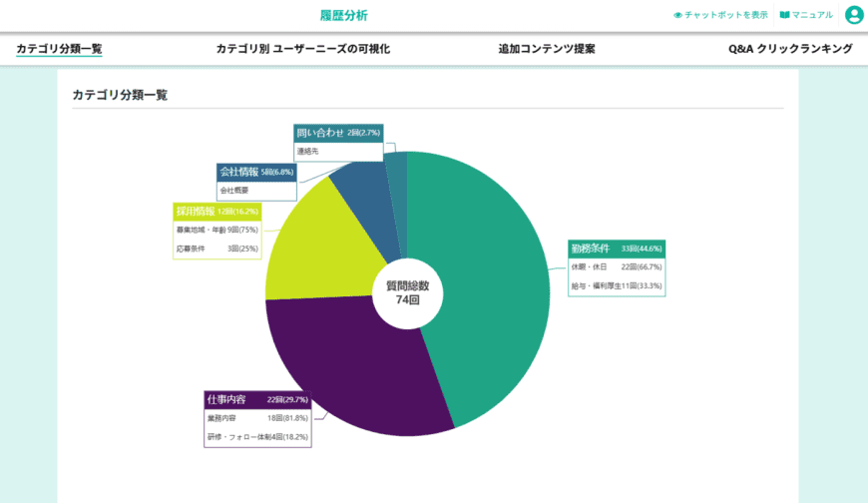Viewport: 868px width, 503px height.
Task: Select the 会社情報 5回 label header
Action: click(256, 173)
